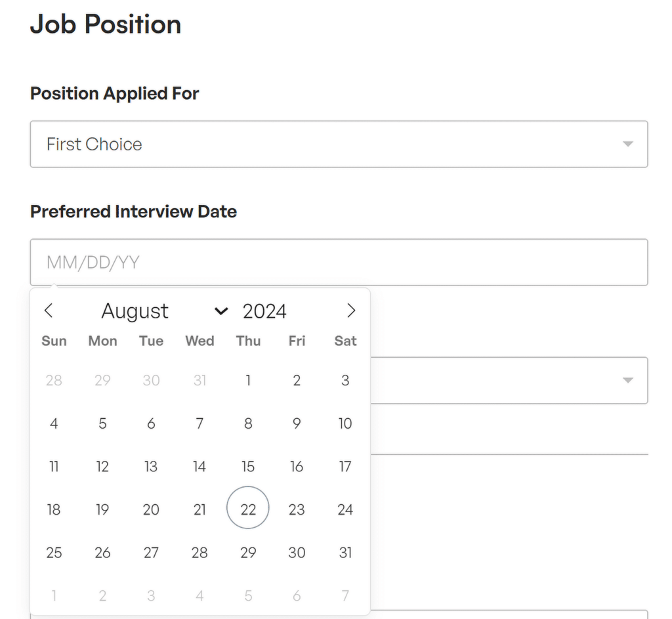
Task: Click the Preferred Interview Date field
Action: click(x=339, y=263)
